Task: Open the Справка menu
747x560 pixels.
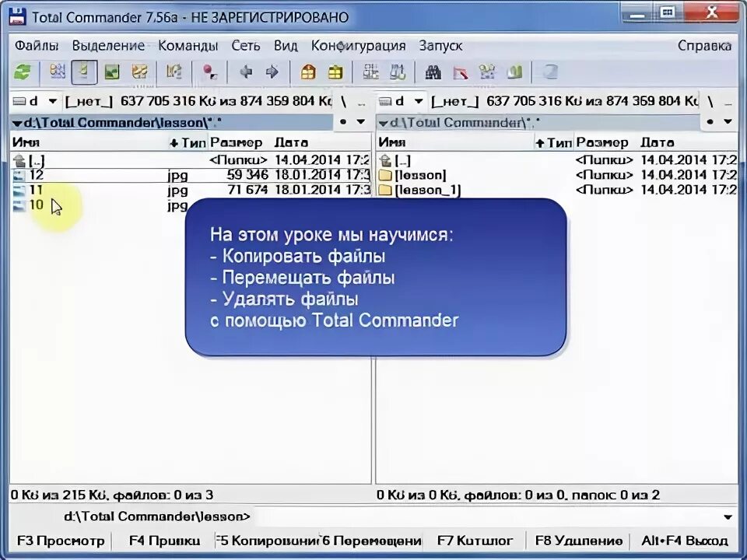Action: coord(705,46)
